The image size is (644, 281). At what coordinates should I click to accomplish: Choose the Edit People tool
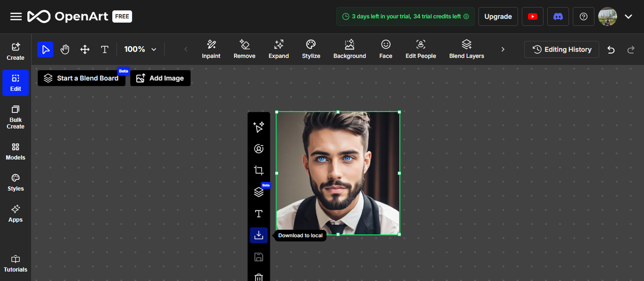coord(421,49)
